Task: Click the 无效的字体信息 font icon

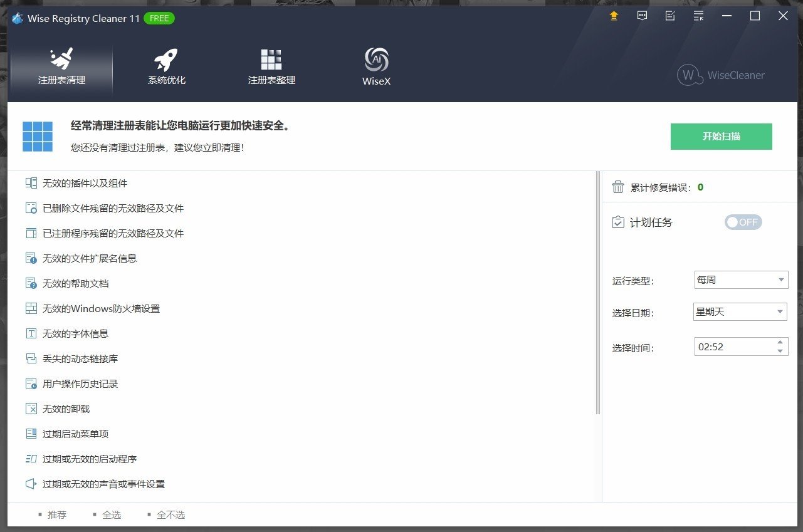Action: [31, 333]
